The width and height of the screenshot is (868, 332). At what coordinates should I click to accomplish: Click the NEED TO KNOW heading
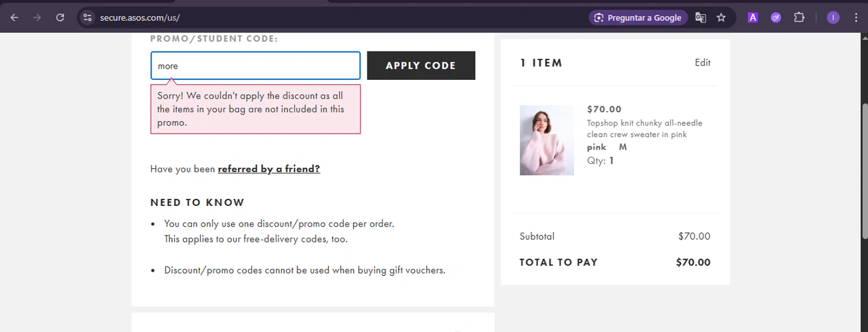tap(197, 202)
